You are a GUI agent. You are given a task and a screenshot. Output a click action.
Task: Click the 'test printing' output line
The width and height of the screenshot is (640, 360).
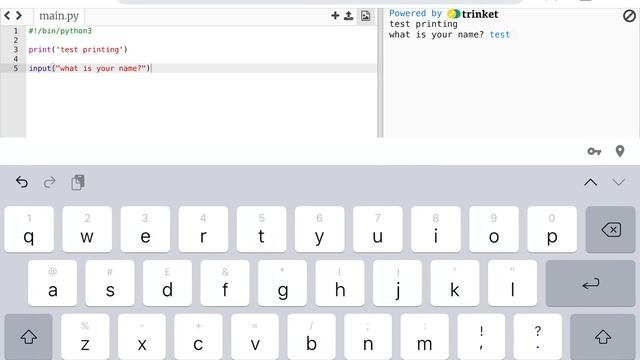[x=423, y=24]
